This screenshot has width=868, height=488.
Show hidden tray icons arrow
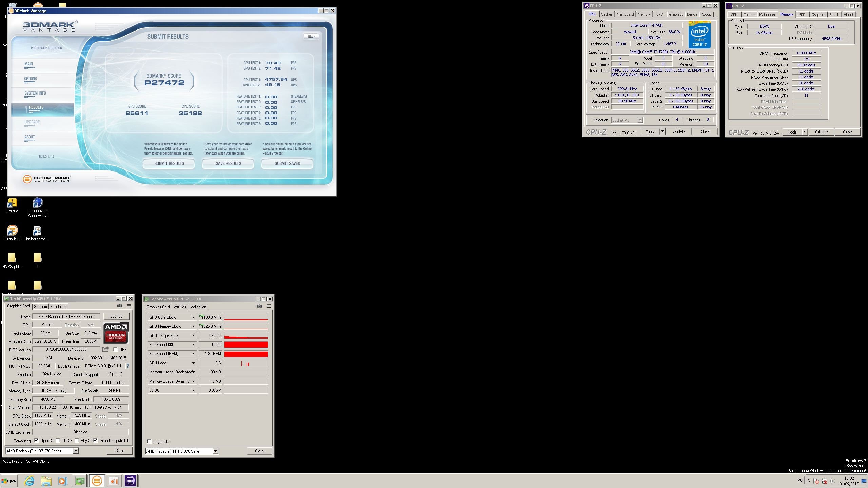pyautogui.click(x=809, y=481)
